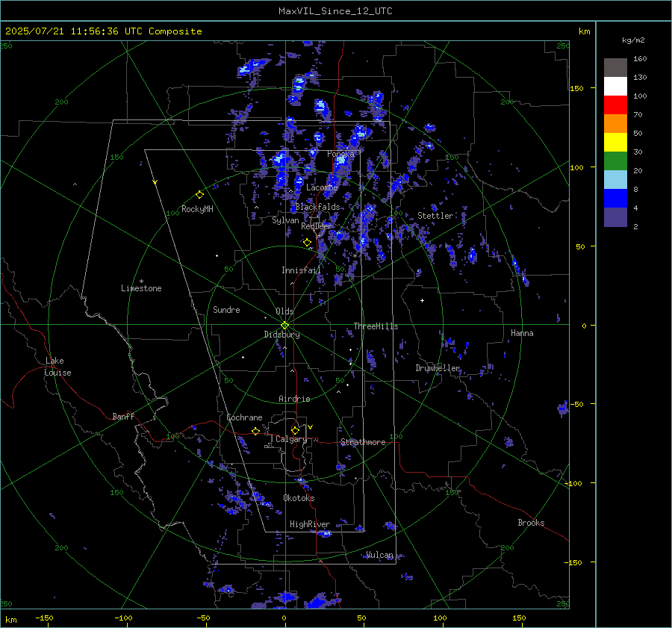Screen dimensions: 672x628
Task: Select the 2025/07/21 11:56:36 UTC Composite timestamp
Action: pos(104,31)
